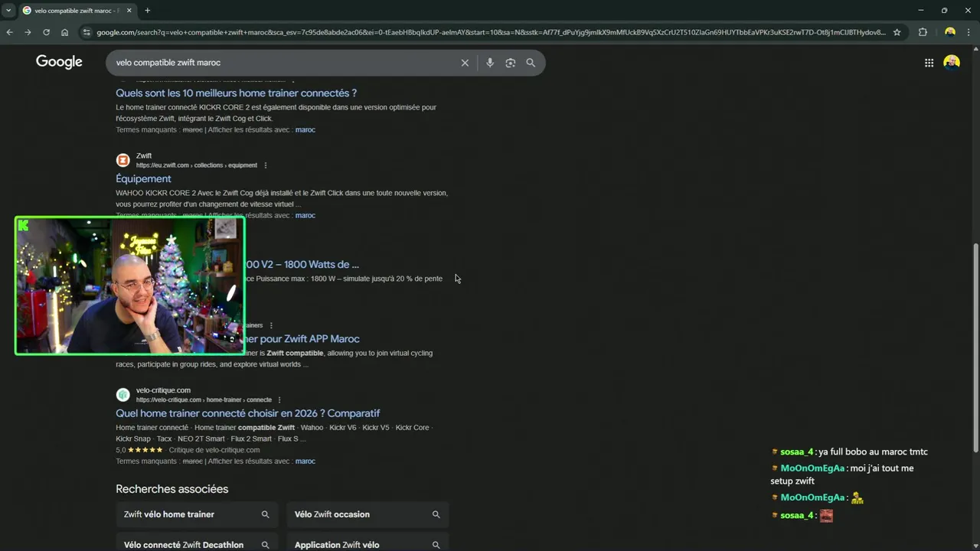The image size is (980, 551).
Task: Click 'maroc' link under the first result
Action: pyautogui.click(x=305, y=129)
